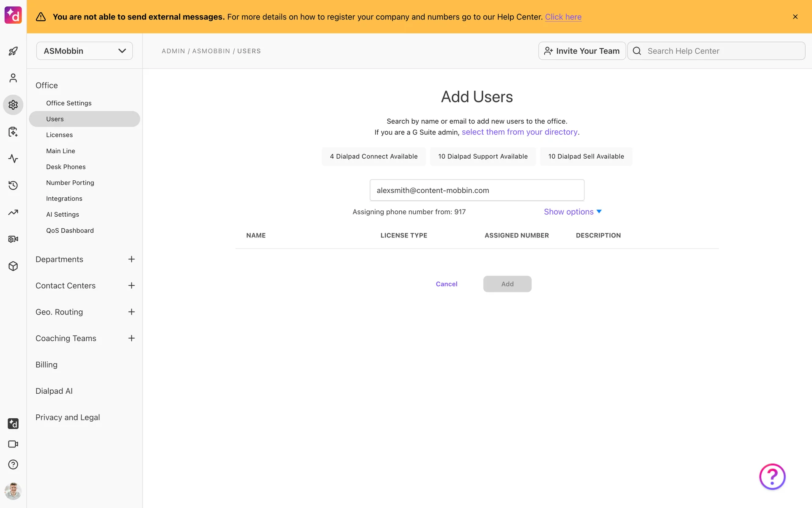Viewport: 812px width, 508px height.
Task: Expand Show options dropdown
Action: point(572,212)
